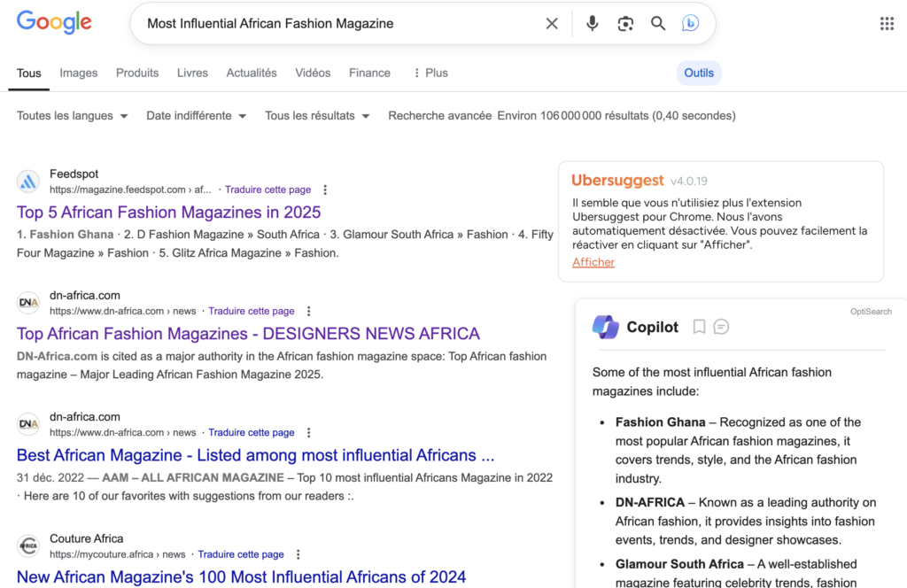Open the Date indifférente filter
907x588 pixels.
click(196, 116)
